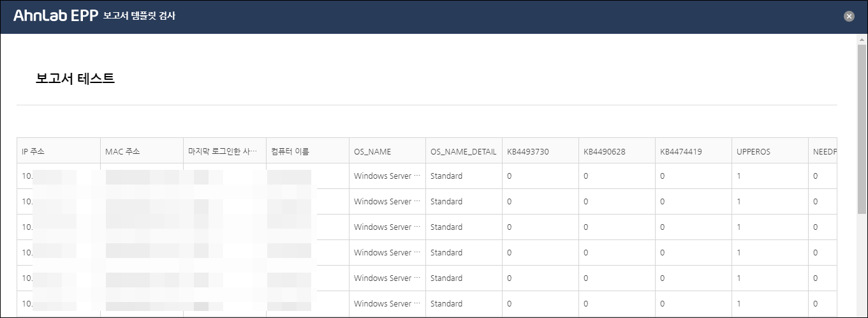Select the partially visible 'NEEDP' column header

823,151
